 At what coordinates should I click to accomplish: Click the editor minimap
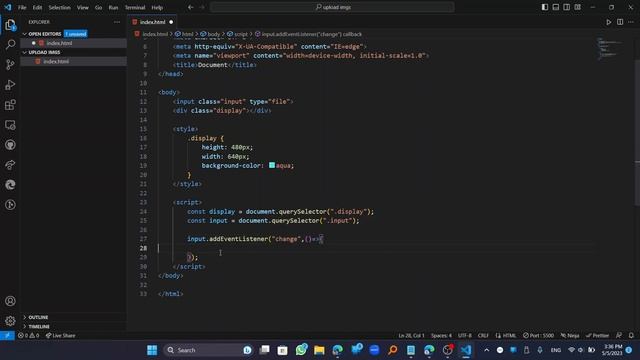point(610,49)
